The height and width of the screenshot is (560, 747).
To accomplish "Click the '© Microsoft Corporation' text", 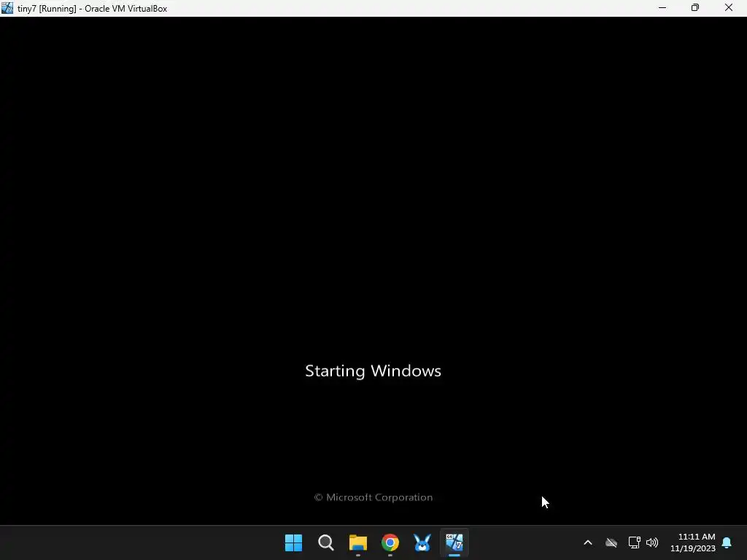I will (x=373, y=497).
